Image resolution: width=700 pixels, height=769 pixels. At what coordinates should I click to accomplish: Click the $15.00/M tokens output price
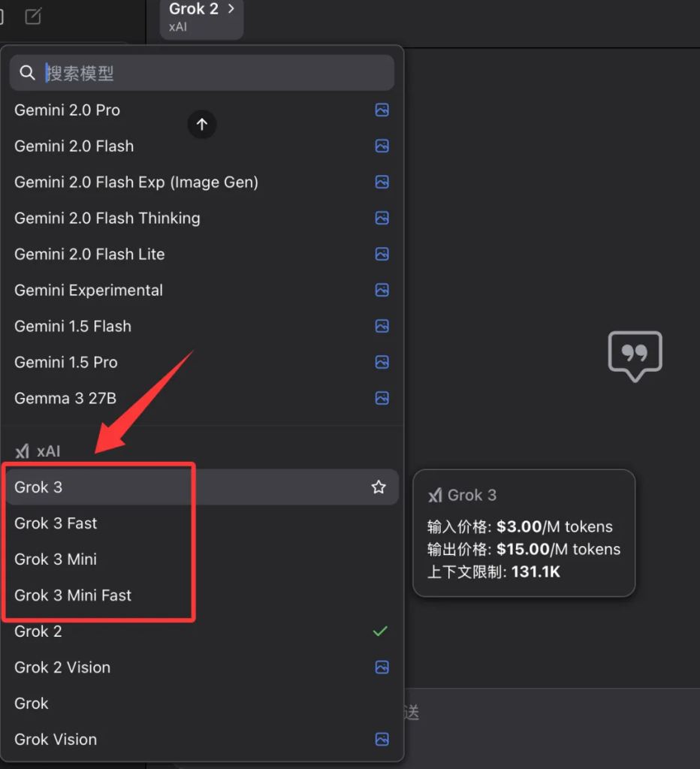coord(558,549)
